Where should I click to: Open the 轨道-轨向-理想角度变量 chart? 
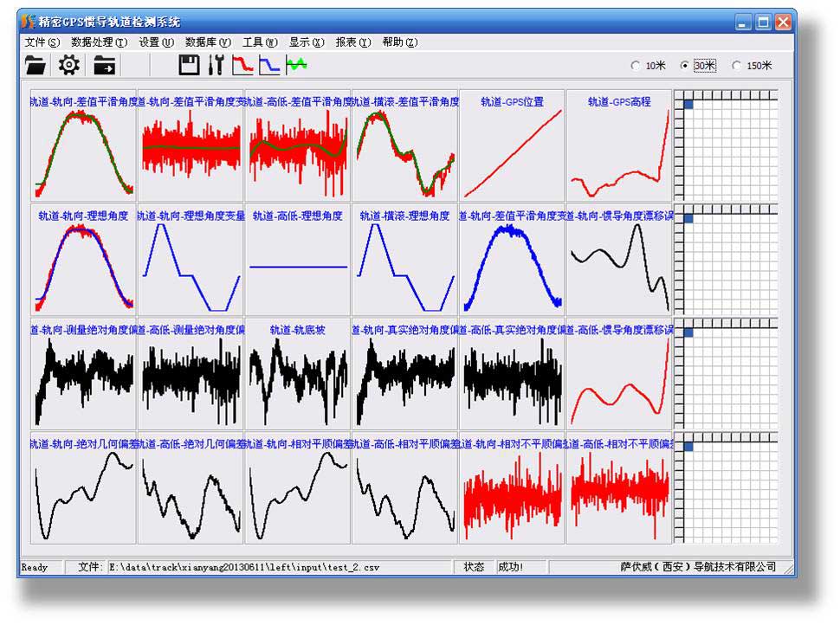point(191,260)
